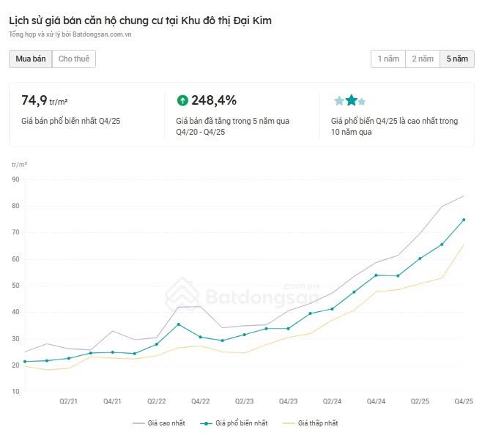Click the Q4/24 x-axis label
The width and height of the screenshot is (504, 435).
coord(376,401)
